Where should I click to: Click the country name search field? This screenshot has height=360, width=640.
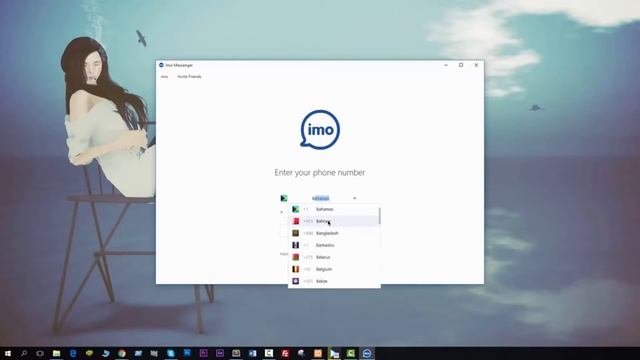(x=320, y=198)
